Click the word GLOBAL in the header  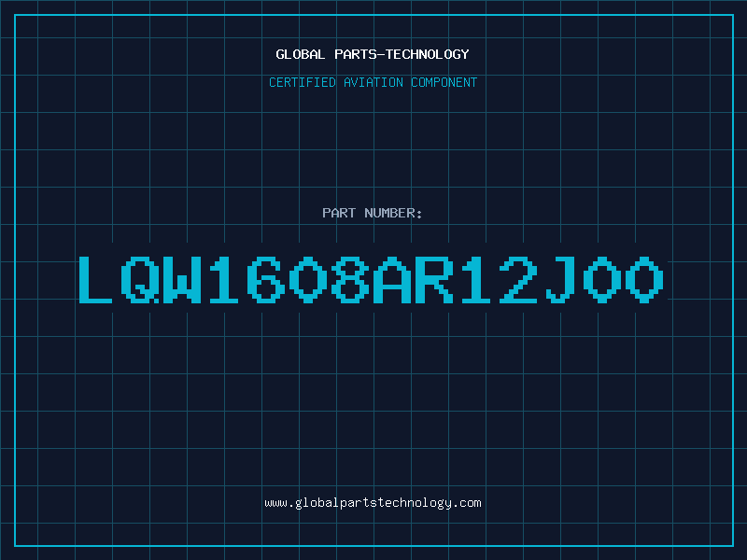[x=300, y=54]
